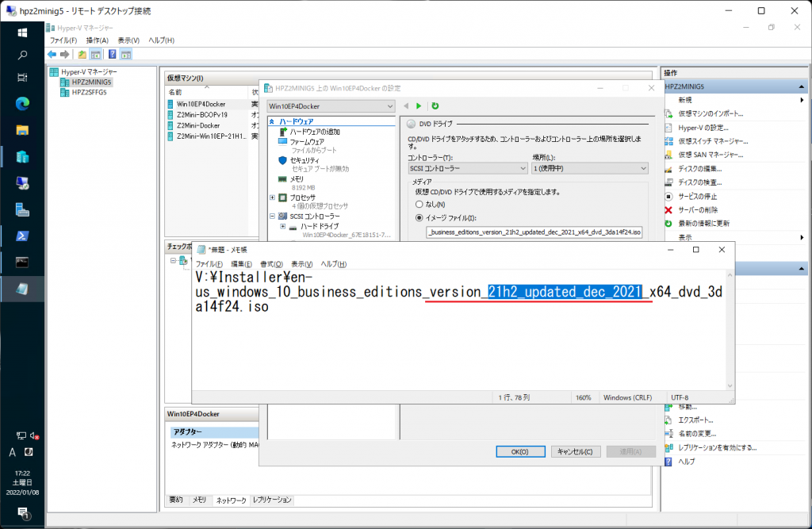Viewport: 812px width, 529px height.
Task: Click the 名前 column header
Action: pos(207,92)
